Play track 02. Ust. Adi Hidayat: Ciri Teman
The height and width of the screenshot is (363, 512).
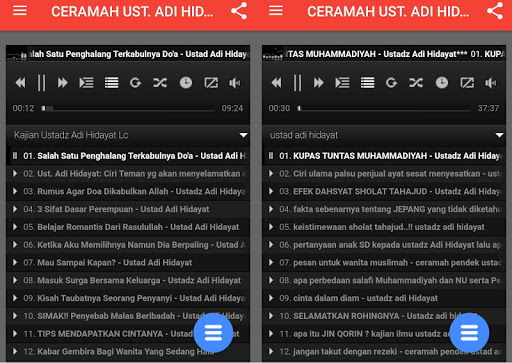point(128,174)
